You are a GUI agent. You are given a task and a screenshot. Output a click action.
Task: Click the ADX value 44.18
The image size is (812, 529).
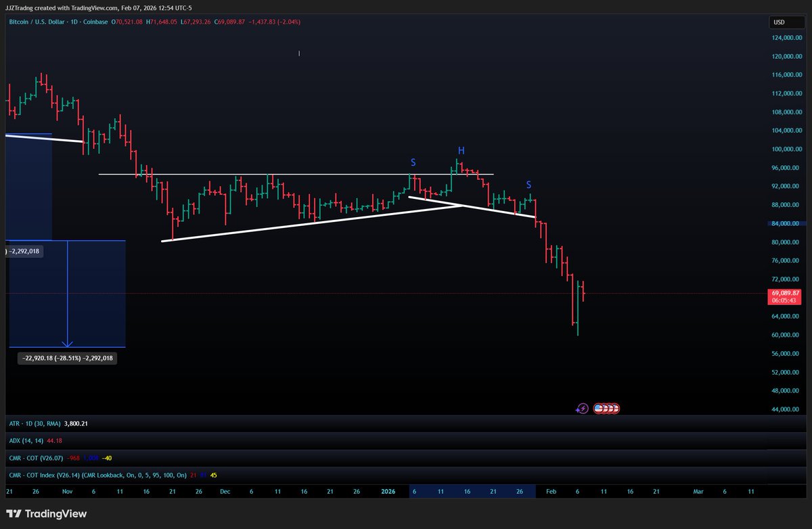(54, 441)
